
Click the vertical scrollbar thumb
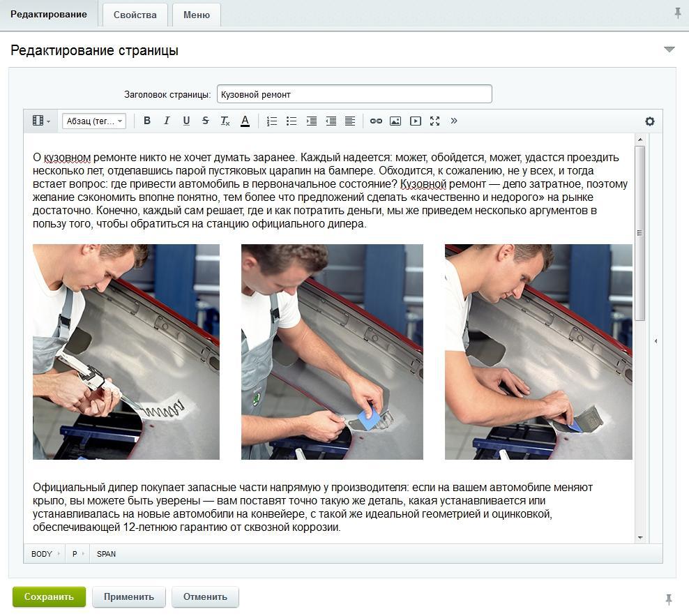click(640, 233)
